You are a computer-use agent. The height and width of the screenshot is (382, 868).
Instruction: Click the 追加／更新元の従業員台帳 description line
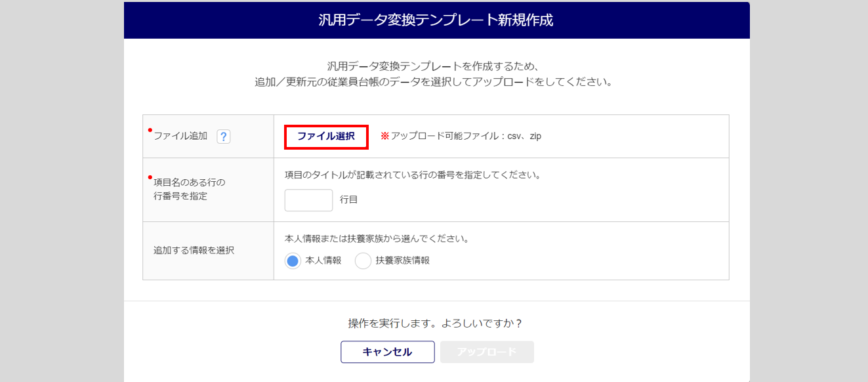click(x=433, y=83)
